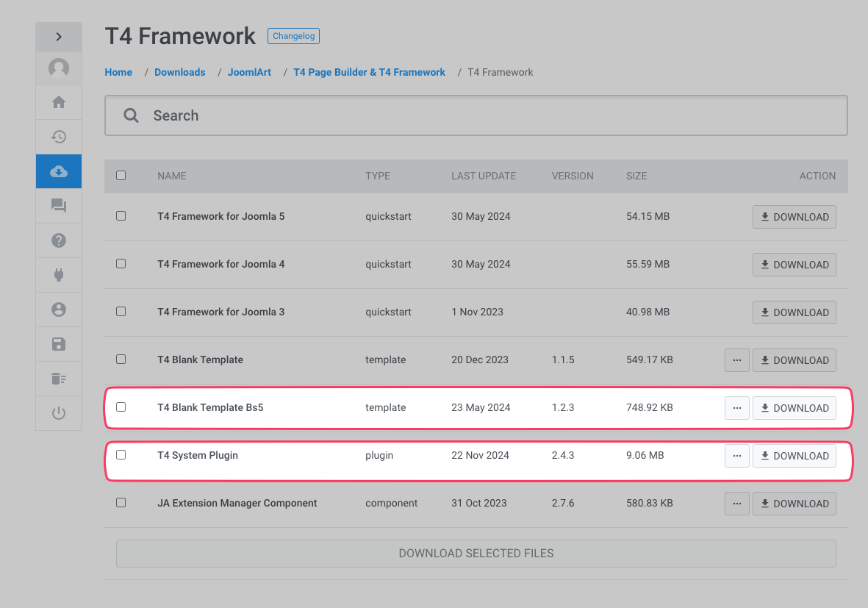Open the Changelog badge
Viewport: 868px width, 608px height.
pos(293,35)
